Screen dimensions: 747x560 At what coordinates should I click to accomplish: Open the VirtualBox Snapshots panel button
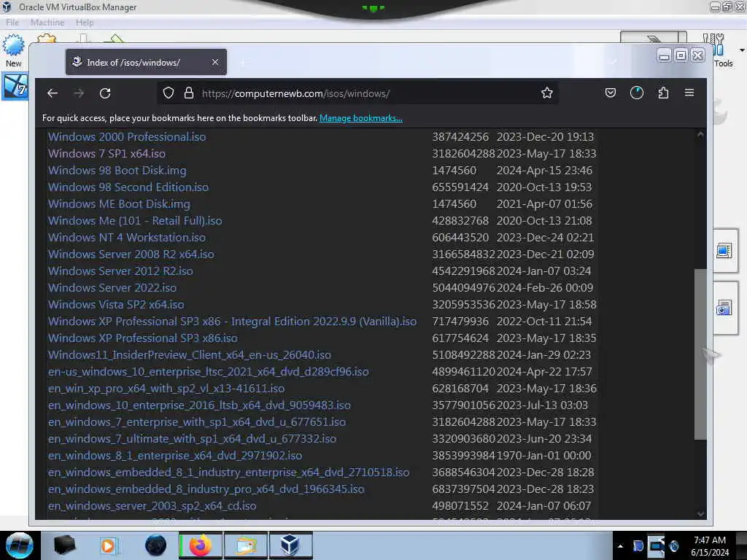(724, 308)
